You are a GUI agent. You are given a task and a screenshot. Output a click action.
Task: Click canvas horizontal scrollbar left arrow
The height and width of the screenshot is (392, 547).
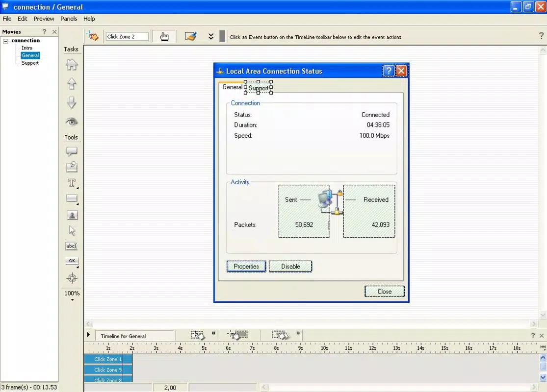89,324
